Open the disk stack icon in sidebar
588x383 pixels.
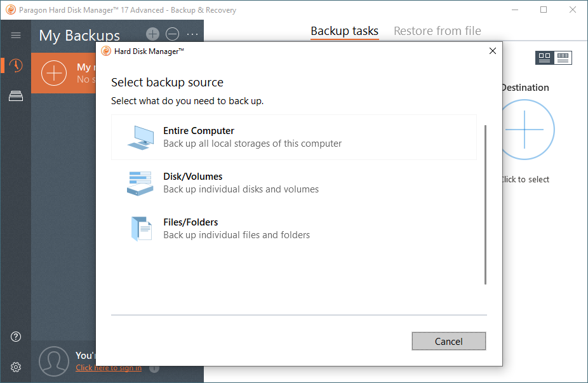tap(16, 96)
